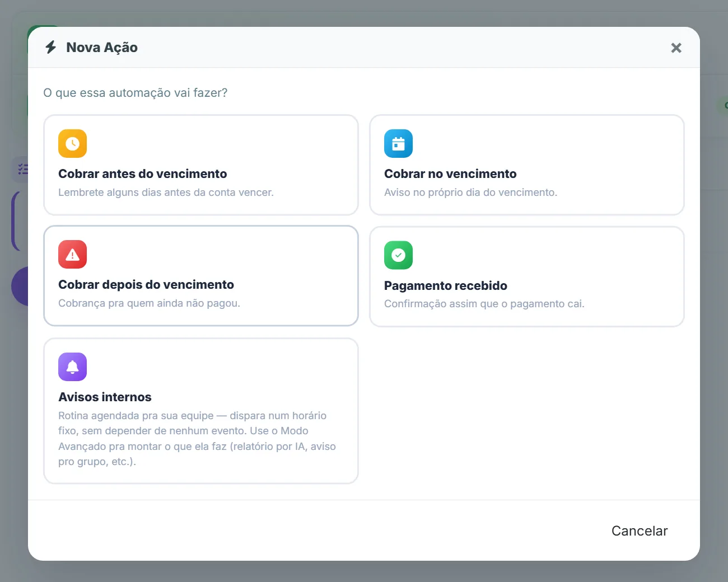728x582 pixels.
Task: Close the Nova Ação dialog
Action: [x=676, y=48]
